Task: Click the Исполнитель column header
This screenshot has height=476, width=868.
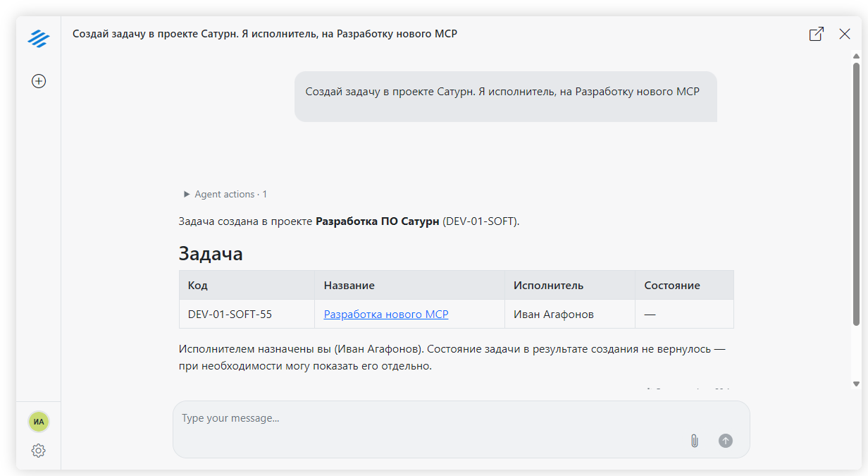Action: pyautogui.click(x=570, y=286)
